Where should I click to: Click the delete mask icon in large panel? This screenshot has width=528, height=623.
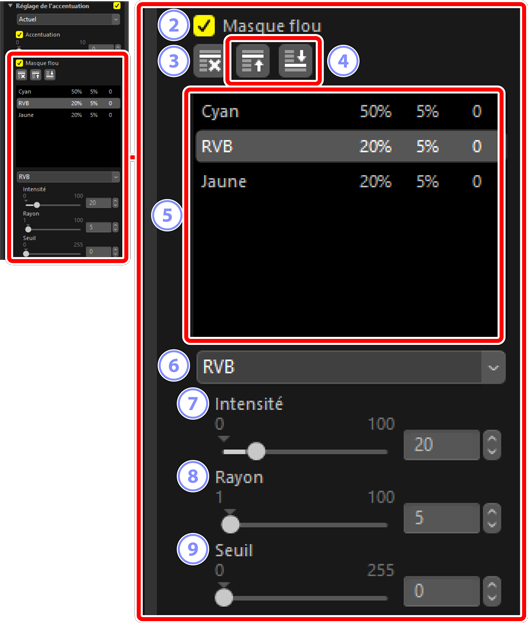(210, 61)
